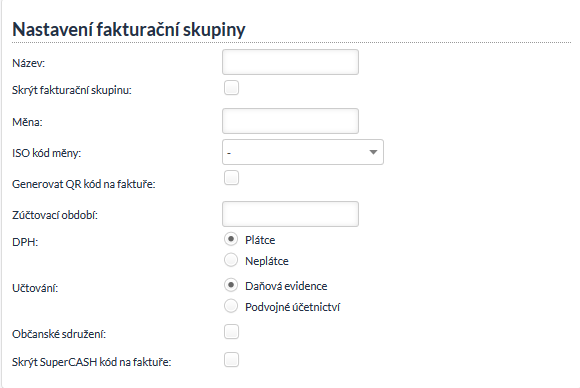Click the DPH: field label

click(x=25, y=242)
